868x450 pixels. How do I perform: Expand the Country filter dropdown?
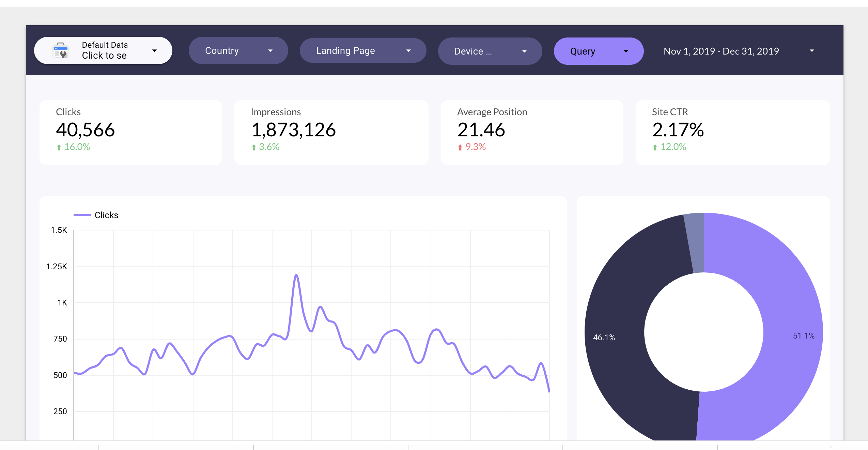(x=238, y=50)
